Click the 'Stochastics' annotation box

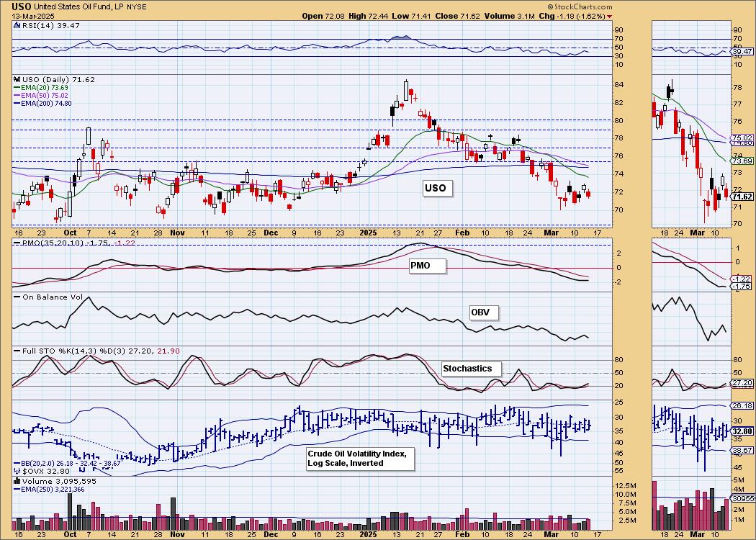471,369
